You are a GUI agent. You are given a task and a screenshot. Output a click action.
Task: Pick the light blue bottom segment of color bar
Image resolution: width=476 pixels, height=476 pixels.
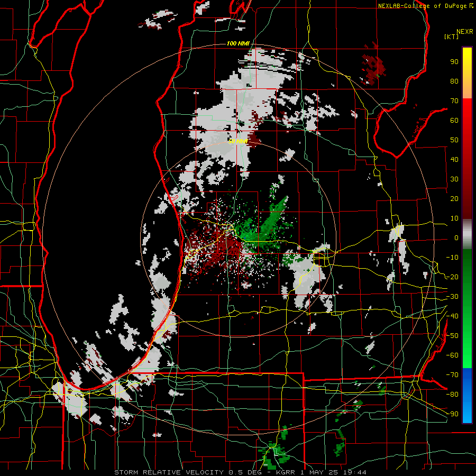tap(467, 414)
